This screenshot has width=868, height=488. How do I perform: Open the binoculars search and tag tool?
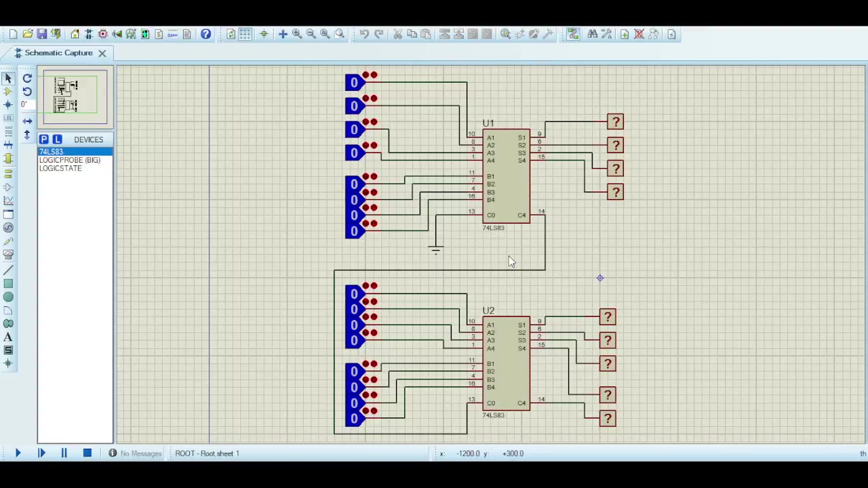pyautogui.click(x=592, y=34)
